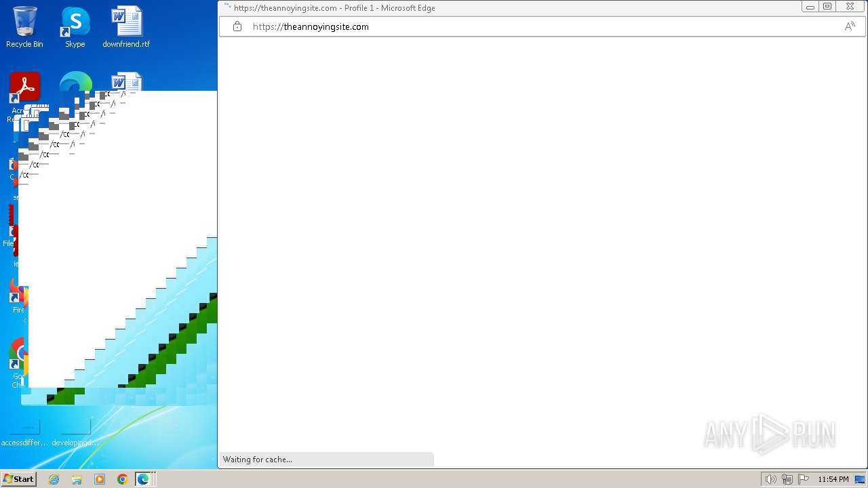The image size is (868, 488).
Task: Open Google Chrome from the taskbar
Action: (x=122, y=479)
